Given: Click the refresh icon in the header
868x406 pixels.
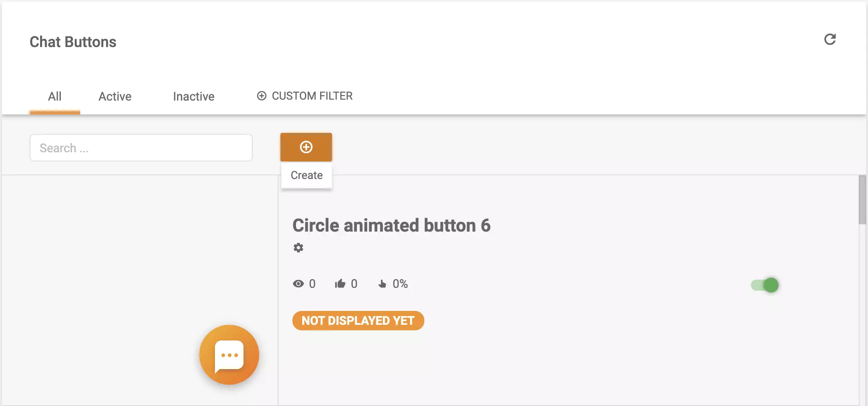Looking at the screenshot, I should click(x=830, y=40).
